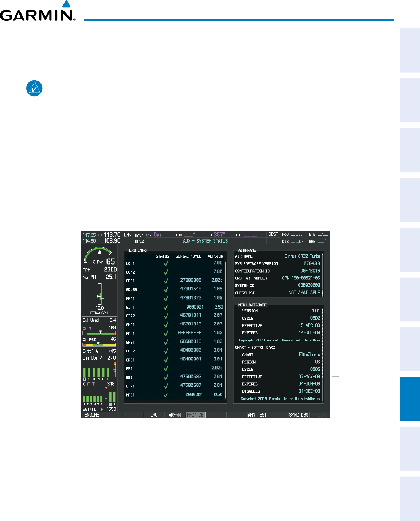Click the CONFIGURATION ID value D6F4BC16
This screenshot has width=420, height=521.
[x=310, y=271]
